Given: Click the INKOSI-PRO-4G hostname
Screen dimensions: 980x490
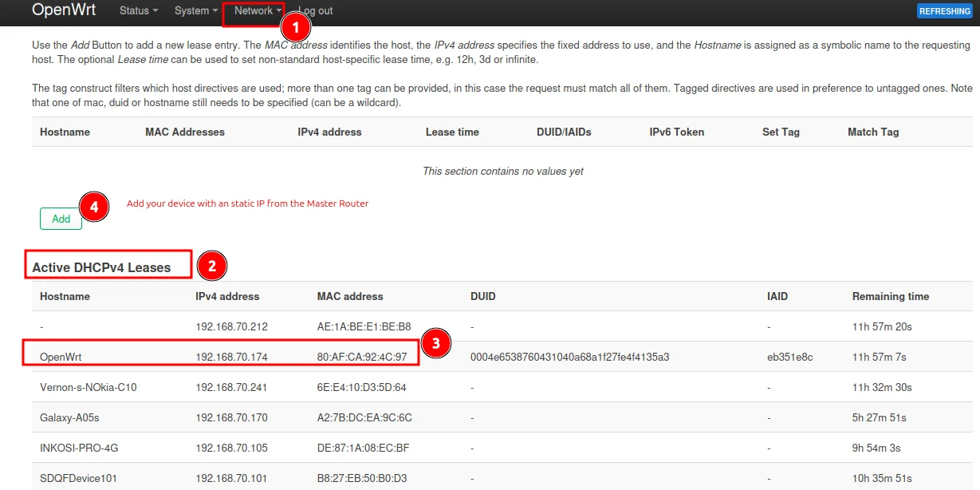Looking at the screenshot, I should pos(79,448).
